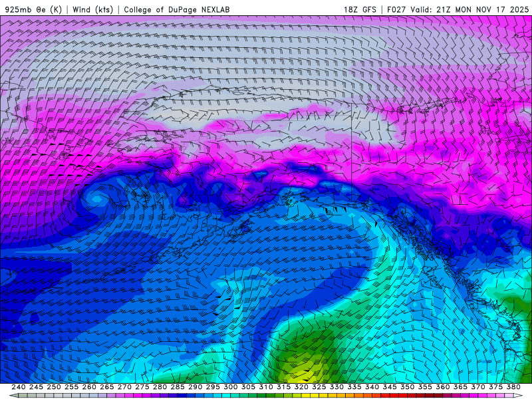Click the 335 color scale label
Screen dimensions: 532x399
[x=354, y=387]
